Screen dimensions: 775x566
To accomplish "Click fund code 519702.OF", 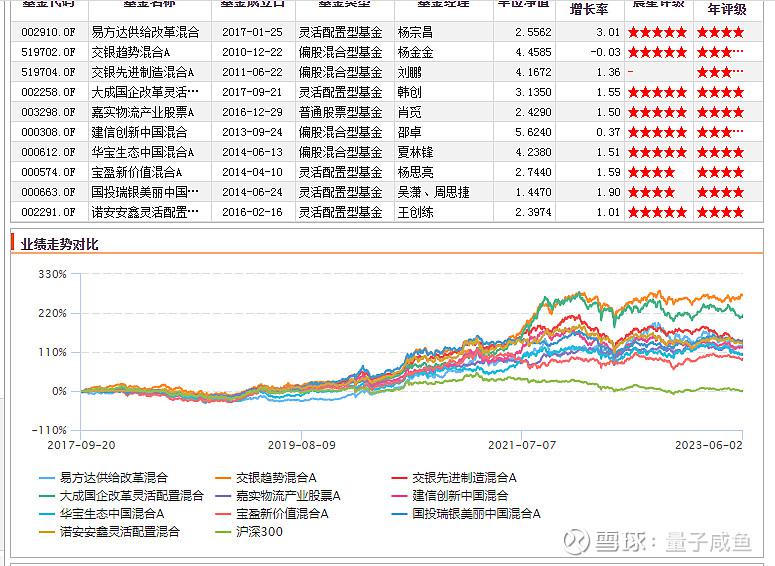I will coord(48,52).
